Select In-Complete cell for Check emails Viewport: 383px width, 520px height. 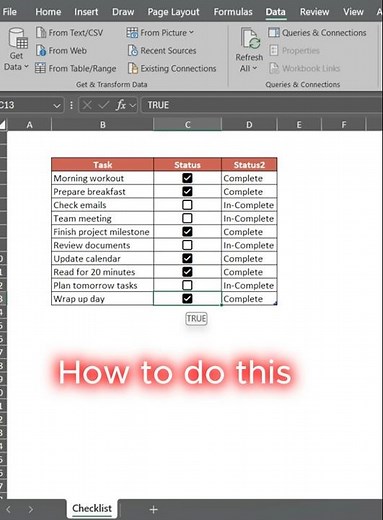point(249,205)
